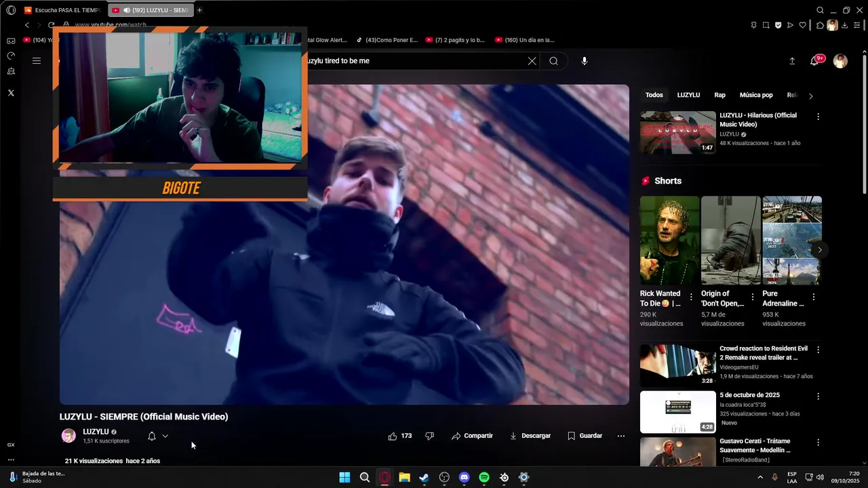Open LUZYLU channel avatar
Screen dimensions: 868x488
point(68,436)
